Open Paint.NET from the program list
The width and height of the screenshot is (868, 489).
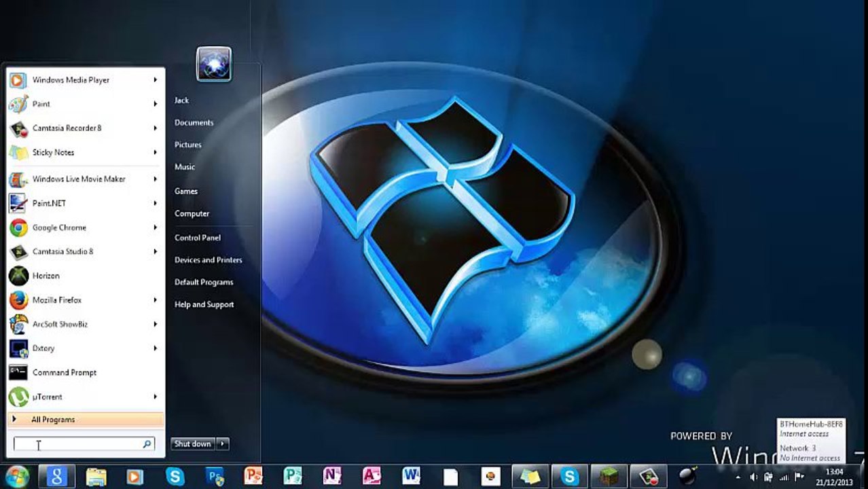pyautogui.click(x=85, y=203)
